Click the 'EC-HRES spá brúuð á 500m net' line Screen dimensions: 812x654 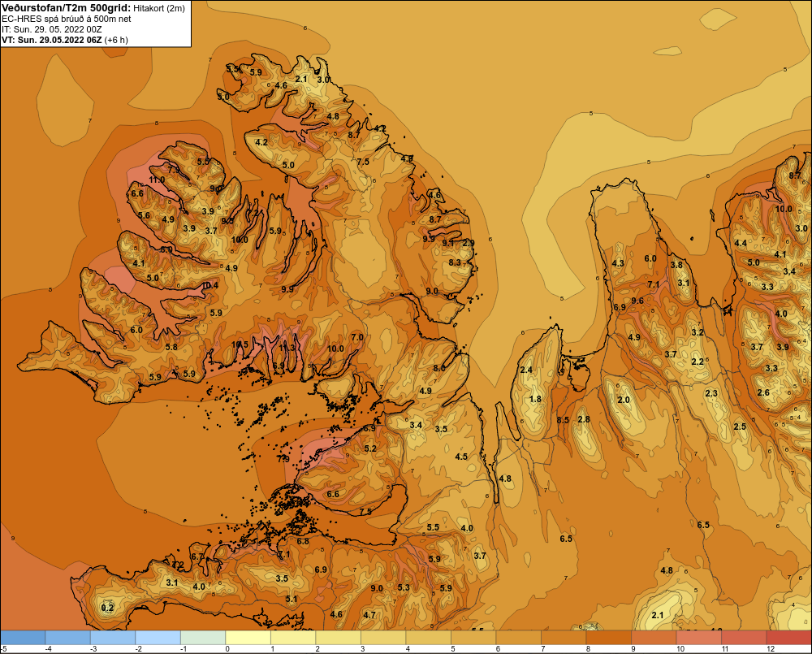[67, 19]
